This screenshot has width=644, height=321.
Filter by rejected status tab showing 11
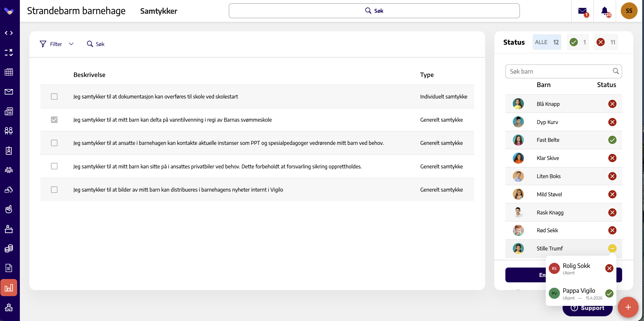point(606,42)
